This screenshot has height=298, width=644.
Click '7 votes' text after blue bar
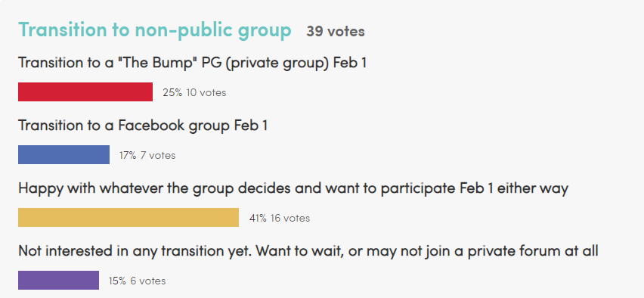point(158,155)
